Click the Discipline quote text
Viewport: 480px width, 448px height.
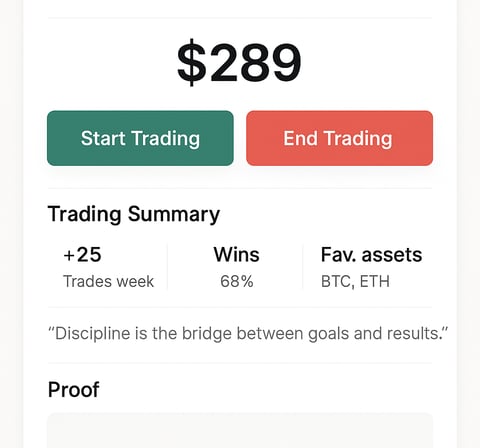coord(248,334)
